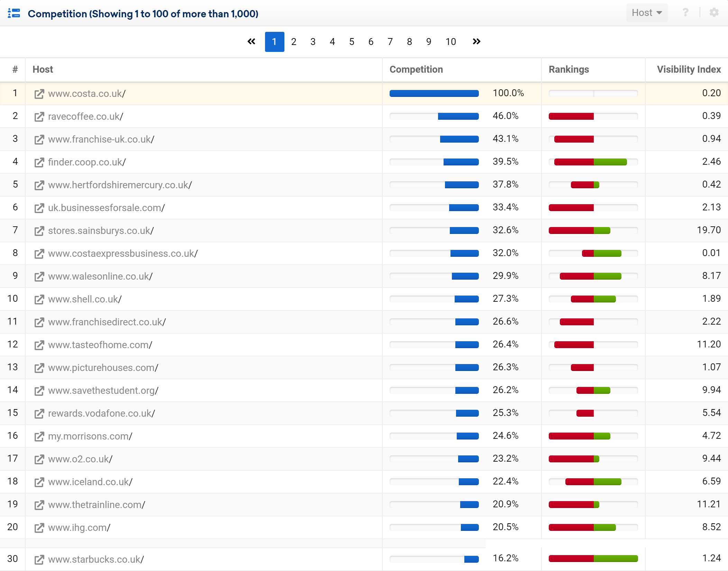
Task: Go to last page with double-right arrows
Action: (x=476, y=42)
